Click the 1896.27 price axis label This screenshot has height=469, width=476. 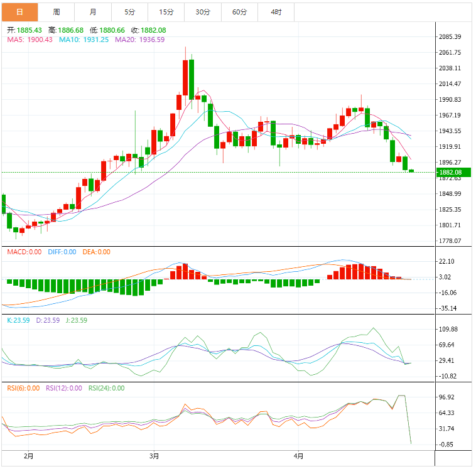point(450,163)
